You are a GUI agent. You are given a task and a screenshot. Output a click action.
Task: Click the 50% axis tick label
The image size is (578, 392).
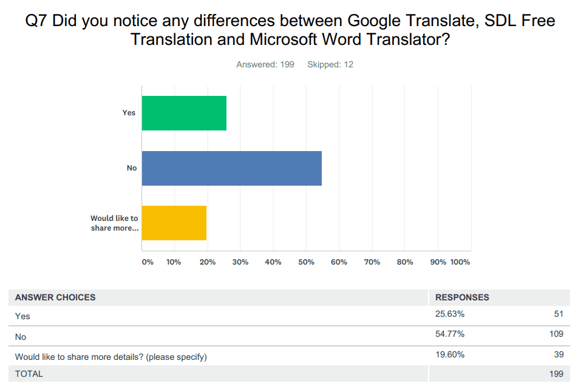(x=306, y=262)
